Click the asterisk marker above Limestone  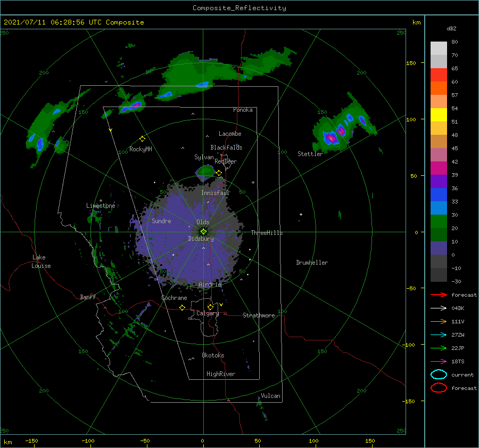click(101, 201)
